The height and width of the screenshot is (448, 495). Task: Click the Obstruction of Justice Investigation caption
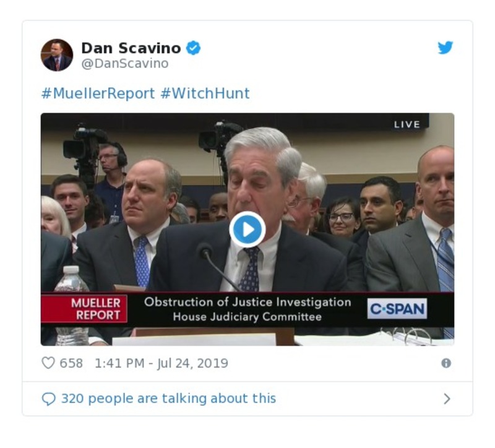point(247,302)
